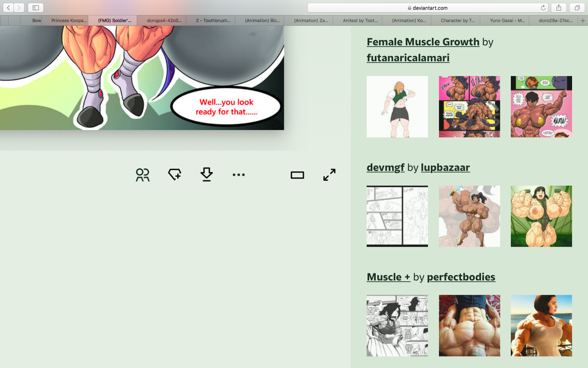Visit the lupbazaar profile link
Screen dimensions: 588x368
445,167
